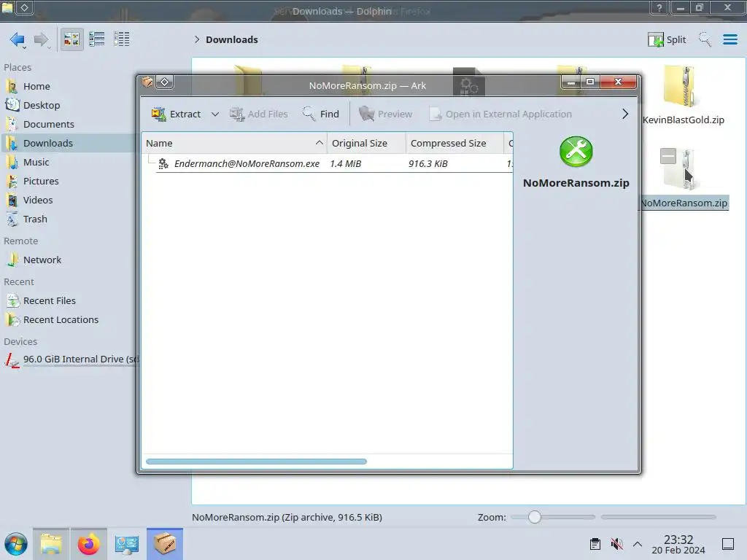Open Home in Places panel
Screen dimensions: 747x560
36,86
